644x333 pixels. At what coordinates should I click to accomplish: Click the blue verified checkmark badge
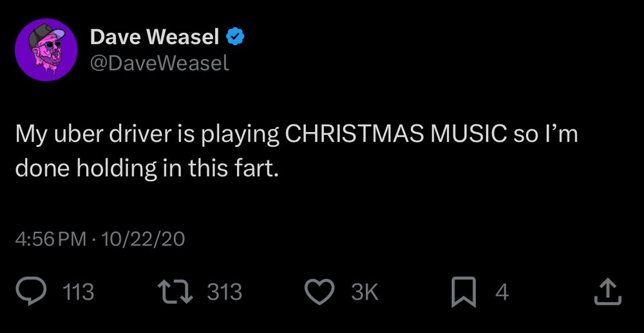235,38
